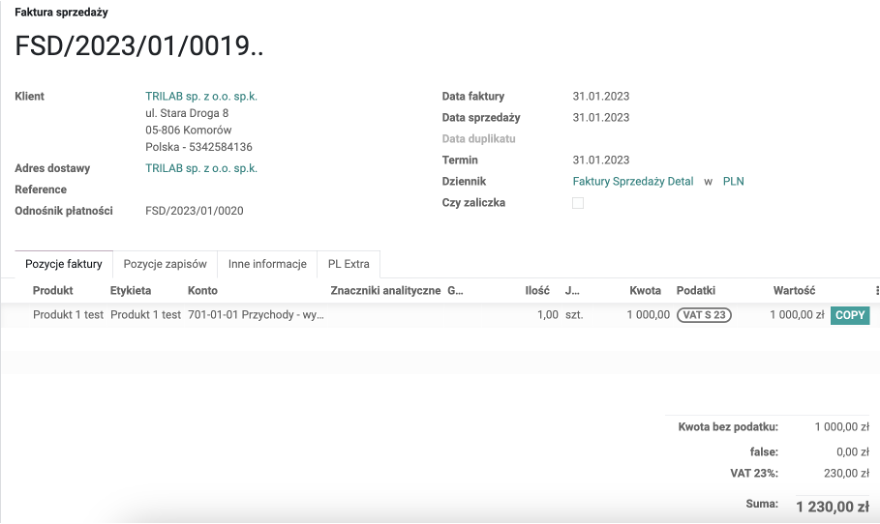Click the Data duplikatu label
Screen dimensions: 880x524
tap(479, 139)
